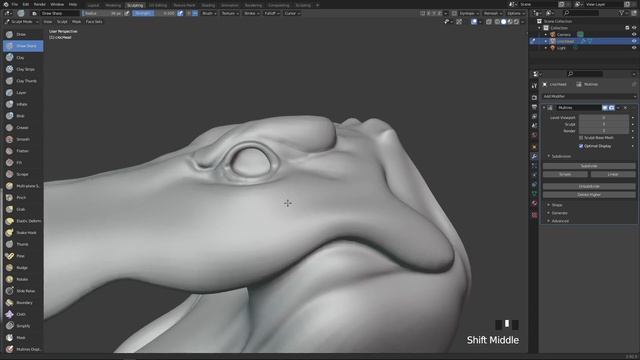Click the Unsubdivide button
The width and height of the screenshot is (640, 360).
pyautogui.click(x=589, y=187)
